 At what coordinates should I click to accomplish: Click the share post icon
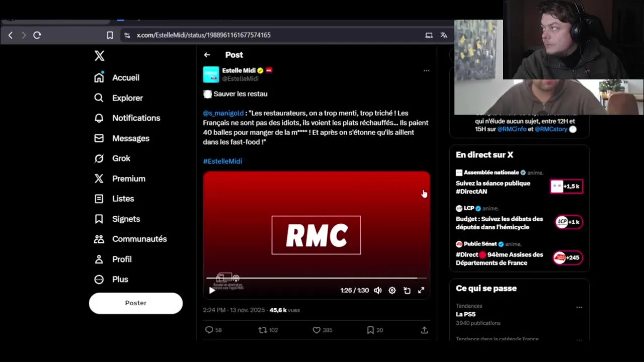[424, 330]
